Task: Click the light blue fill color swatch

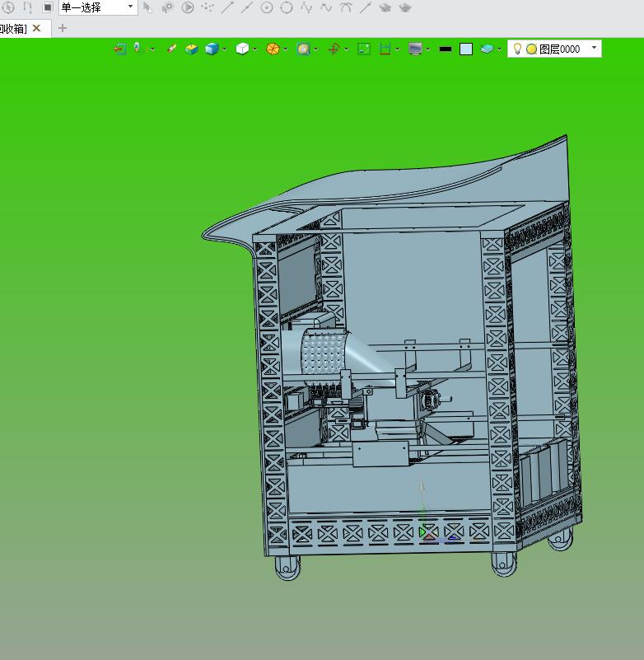Action: point(466,49)
